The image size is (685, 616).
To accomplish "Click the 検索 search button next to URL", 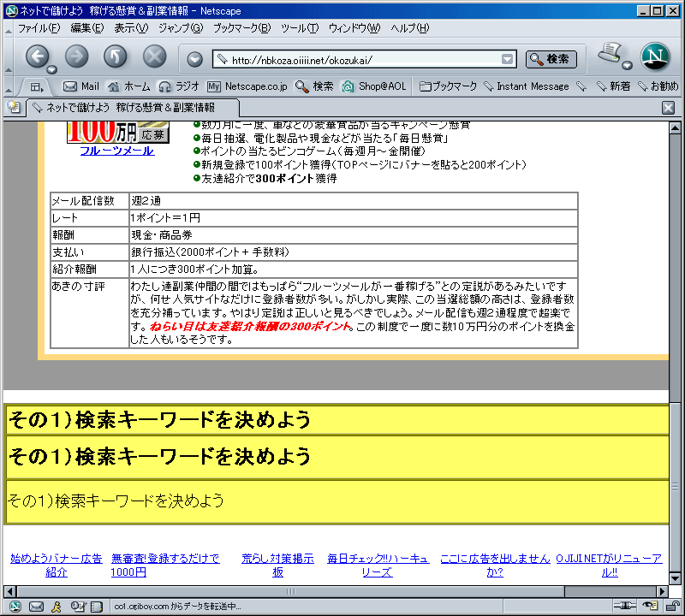I will click(x=551, y=59).
